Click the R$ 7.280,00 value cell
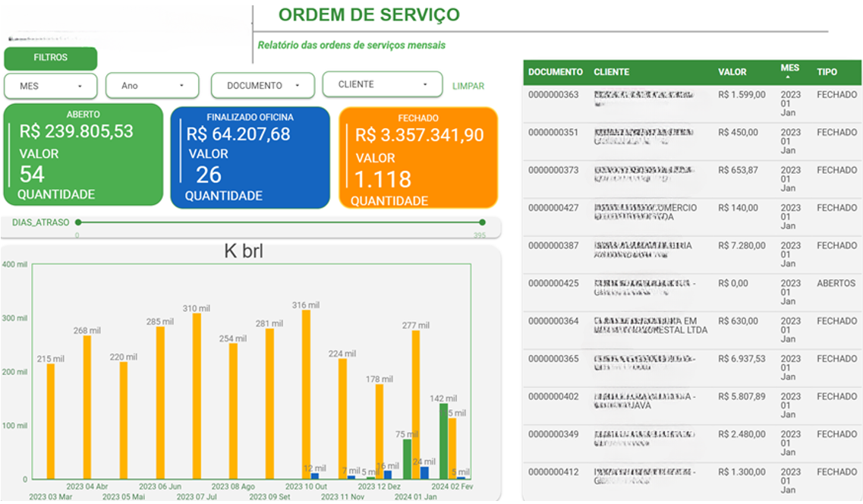The width and height of the screenshot is (863, 504). [x=742, y=246]
